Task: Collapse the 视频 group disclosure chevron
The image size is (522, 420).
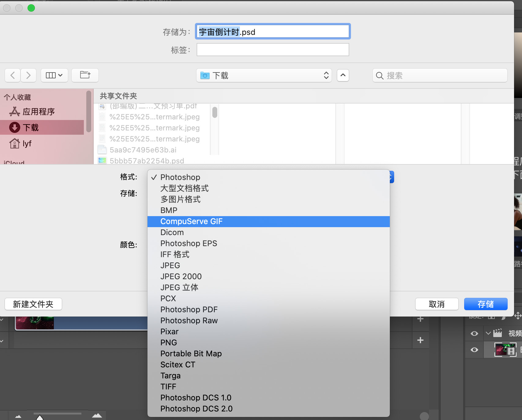Action: (x=488, y=333)
